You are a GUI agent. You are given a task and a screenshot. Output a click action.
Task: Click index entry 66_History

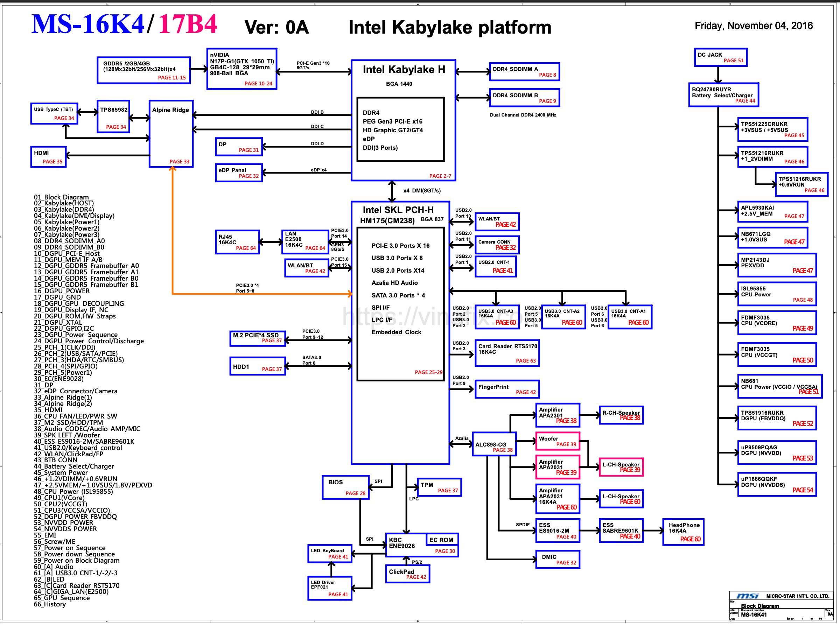coord(50,604)
